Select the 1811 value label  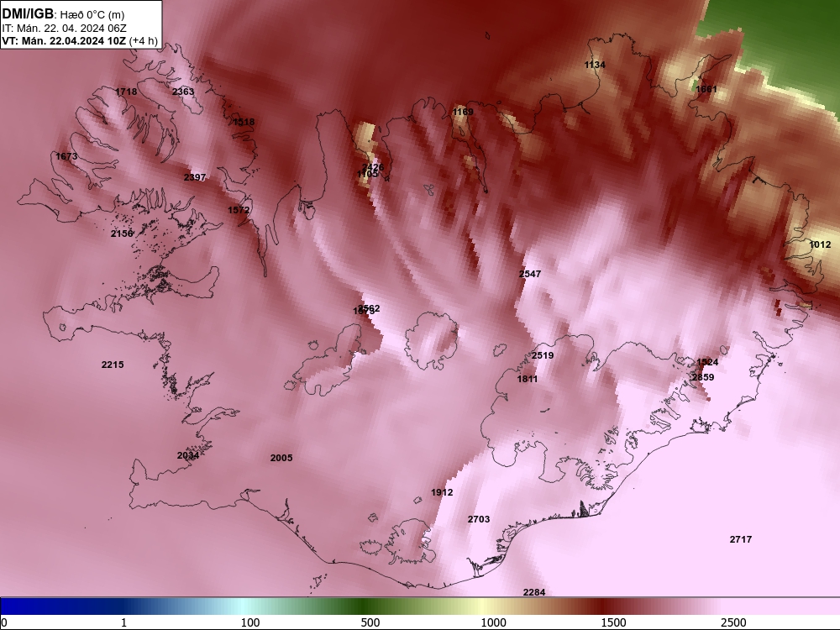528,380
